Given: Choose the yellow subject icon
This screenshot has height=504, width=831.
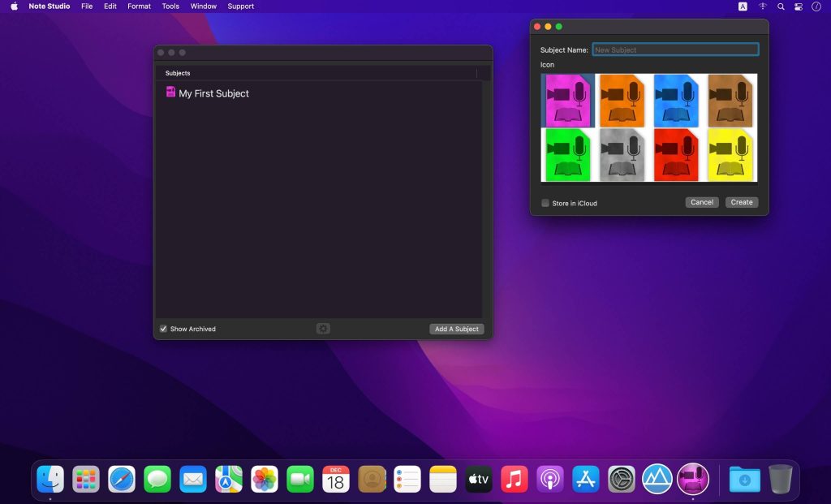Looking at the screenshot, I should click(730, 154).
